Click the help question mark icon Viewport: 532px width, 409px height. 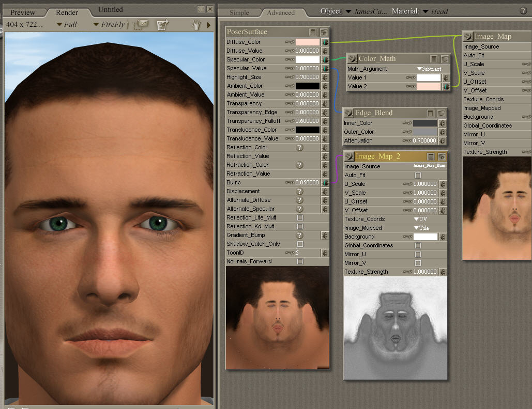click(523, 10)
